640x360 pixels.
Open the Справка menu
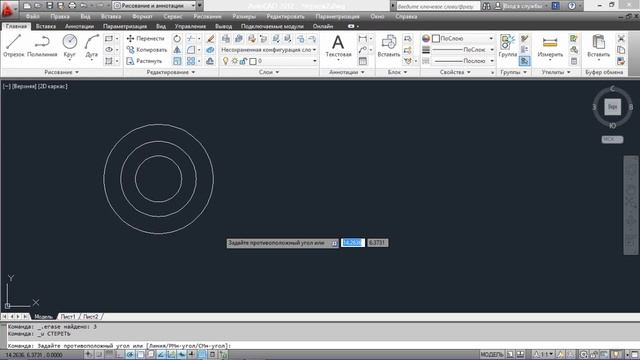pyautogui.click(x=406, y=17)
